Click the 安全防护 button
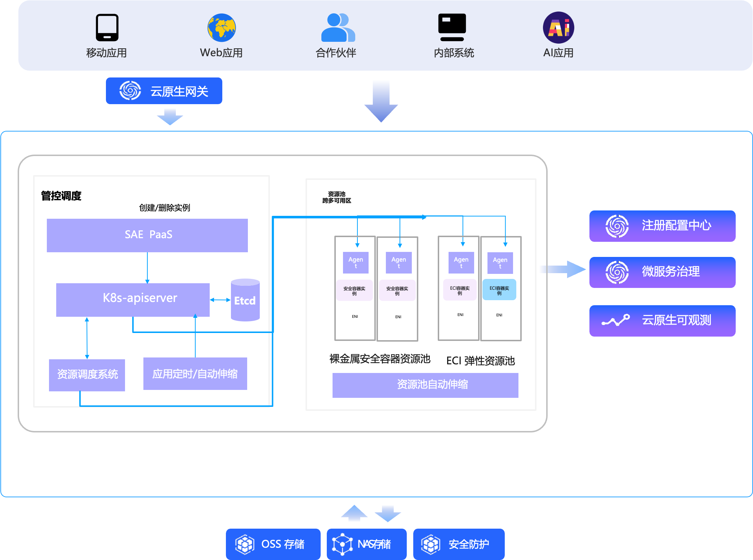The height and width of the screenshot is (560, 753). click(458, 544)
